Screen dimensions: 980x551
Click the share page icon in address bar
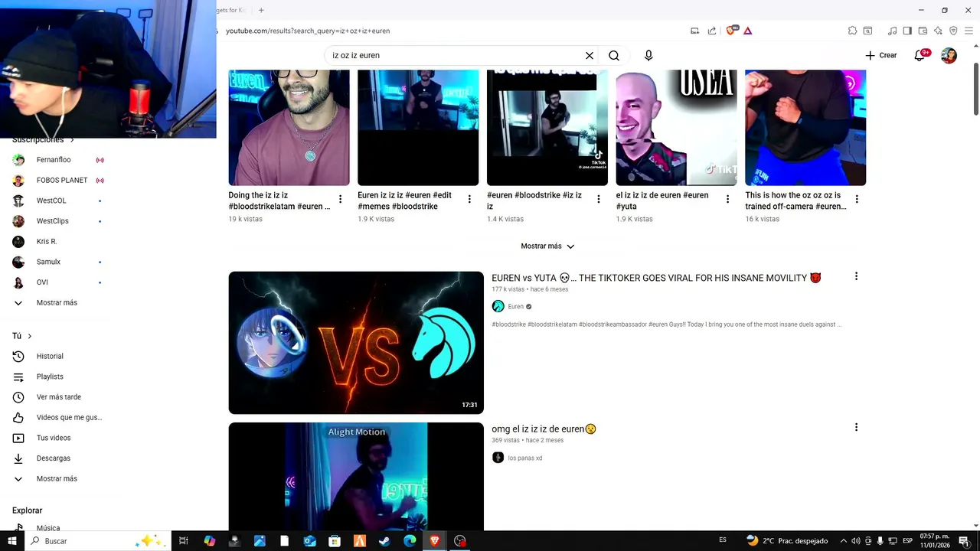tap(712, 31)
